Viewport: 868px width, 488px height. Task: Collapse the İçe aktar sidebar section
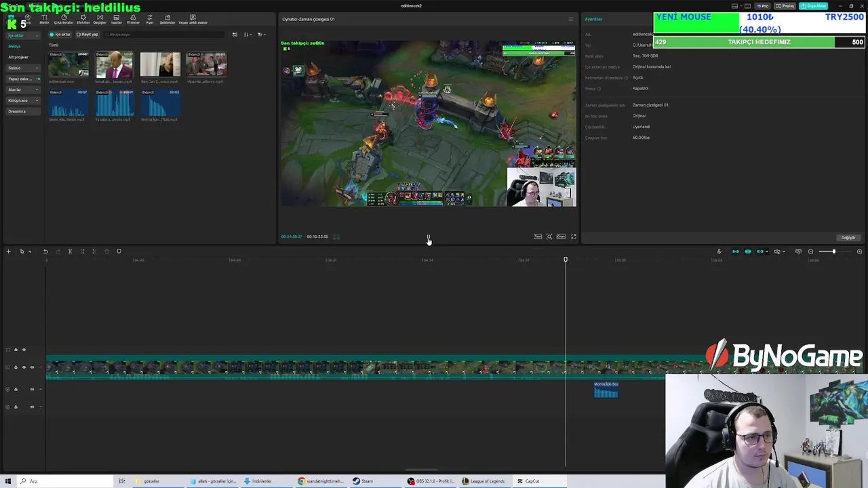click(24, 35)
